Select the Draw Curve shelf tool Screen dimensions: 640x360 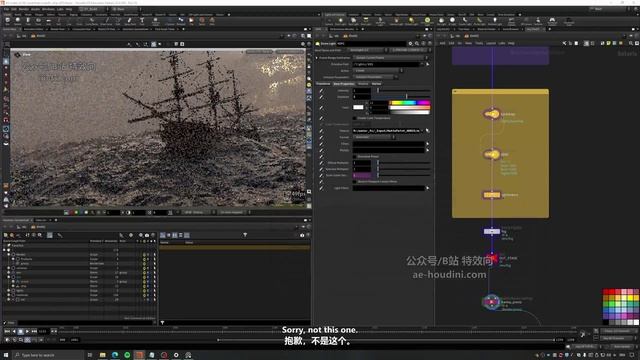pos(107,21)
